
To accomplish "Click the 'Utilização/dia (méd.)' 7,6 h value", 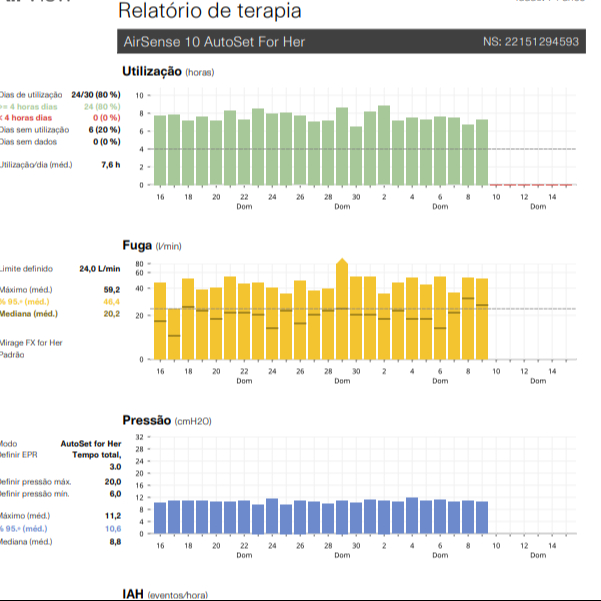I will 110,165.
